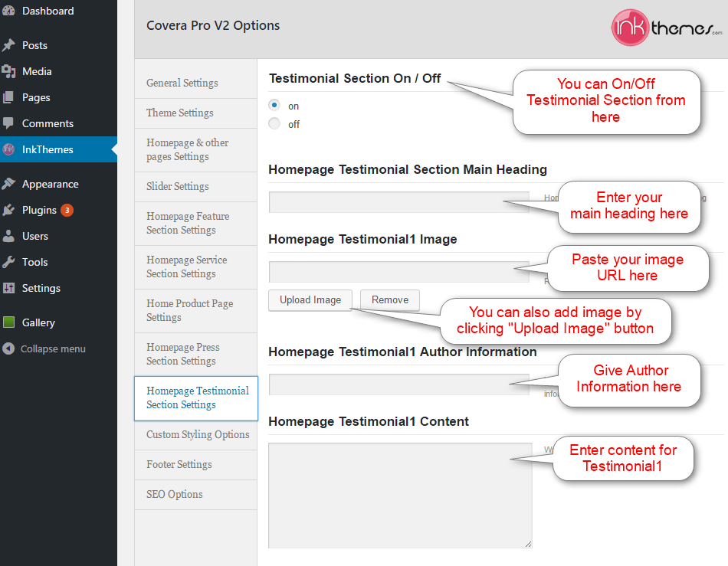The image size is (728, 566).
Task: Focus the Testimonial1 Content textarea
Action: 400,495
